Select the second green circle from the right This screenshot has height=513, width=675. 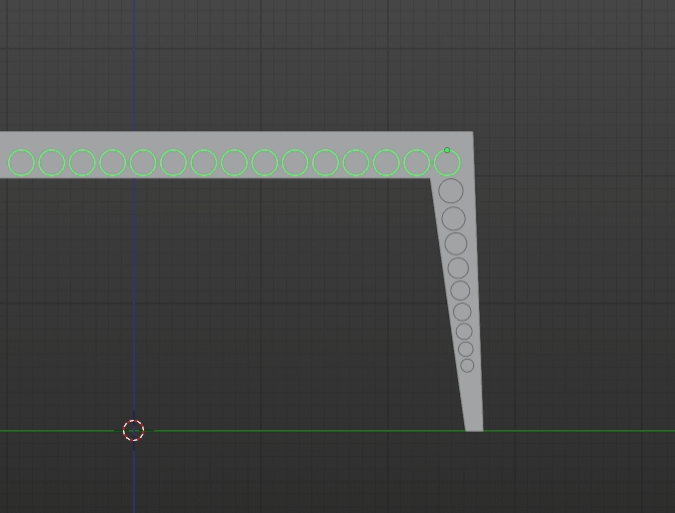pyautogui.click(x=417, y=162)
